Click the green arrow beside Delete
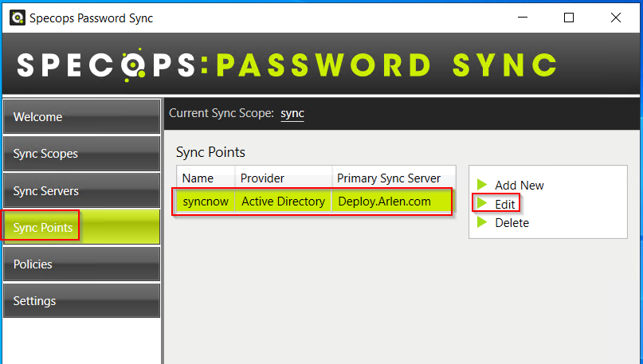Image resolution: width=643 pixels, height=364 pixels. pos(482,222)
